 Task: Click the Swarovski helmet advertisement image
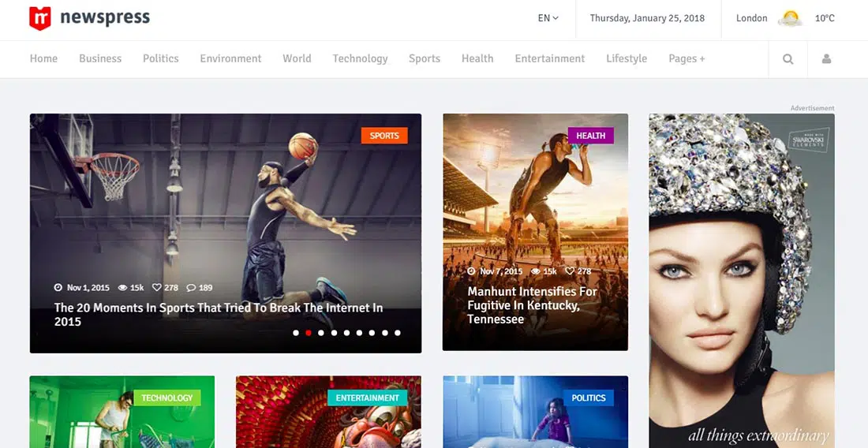741,276
